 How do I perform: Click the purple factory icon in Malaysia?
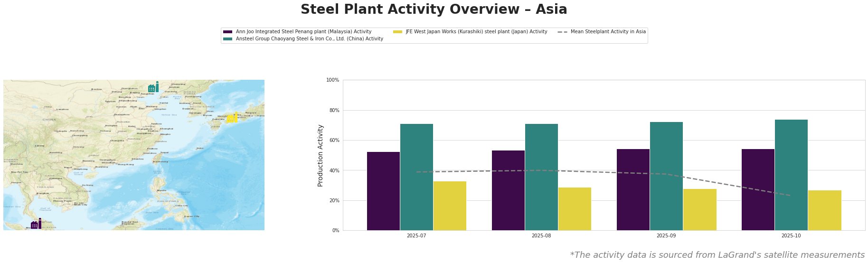(x=36, y=224)
